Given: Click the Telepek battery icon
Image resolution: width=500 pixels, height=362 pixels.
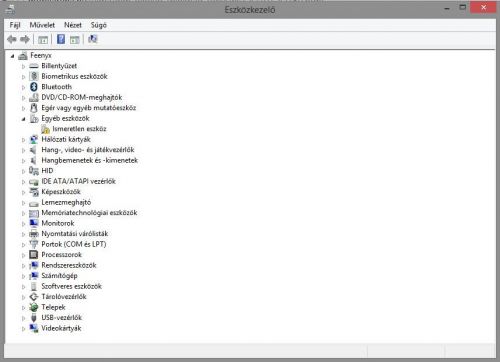Looking at the screenshot, I should point(34,307).
